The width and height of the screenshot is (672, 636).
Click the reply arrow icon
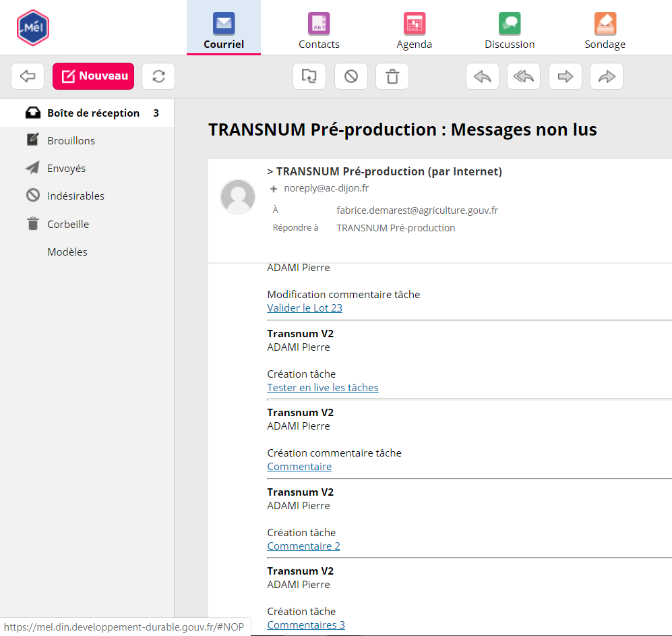[483, 76]
